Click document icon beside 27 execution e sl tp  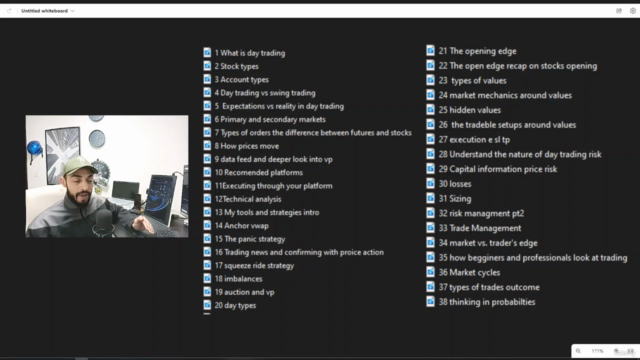pyautogui.click(x=431, y=139)
